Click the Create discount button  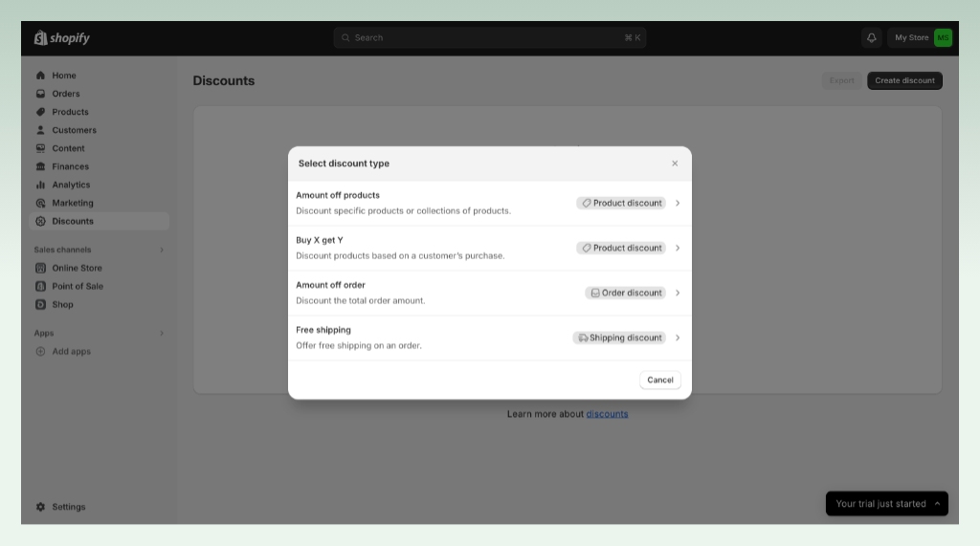904,80
